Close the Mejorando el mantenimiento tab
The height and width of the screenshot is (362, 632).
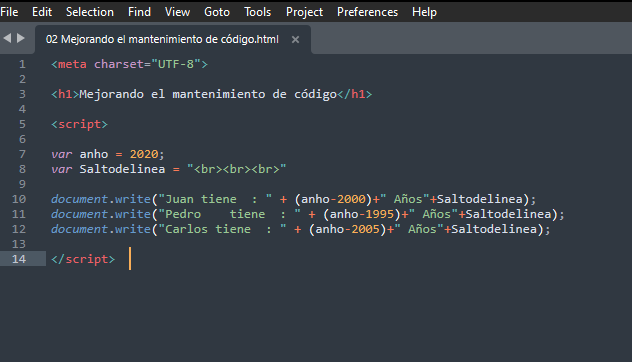295,40
